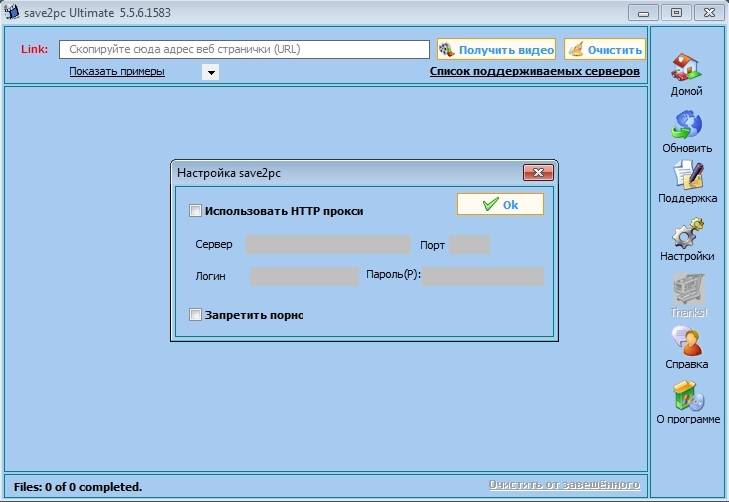Close the Настройка save2pc dialog
The width and height of the screenshot is (729, 502).
click(538, 172)
